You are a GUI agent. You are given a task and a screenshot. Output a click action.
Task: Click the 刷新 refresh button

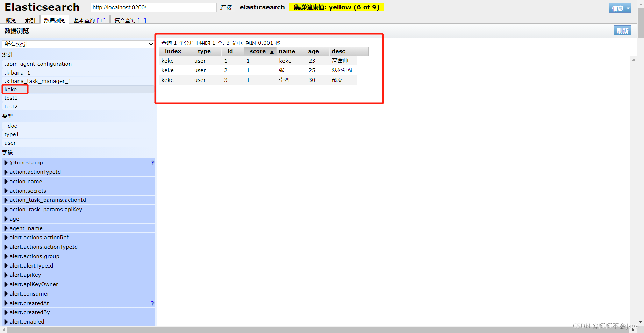[x=622, y=31]
